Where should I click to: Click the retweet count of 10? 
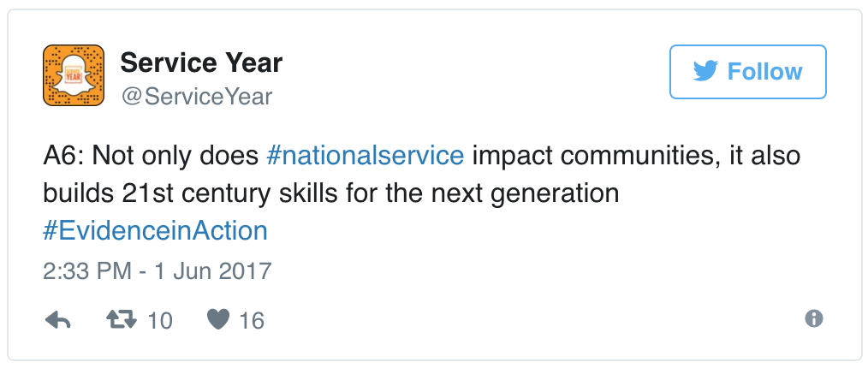(160, 321)
